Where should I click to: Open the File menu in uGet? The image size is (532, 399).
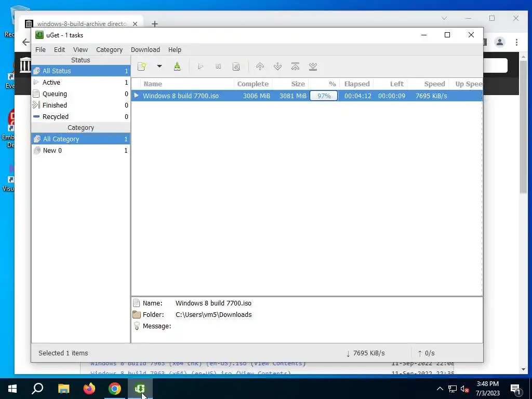41,49
